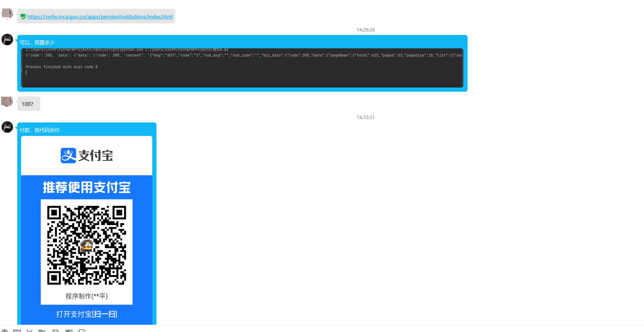Open the Alipay QR code payment image
Image resolution: width=644 pixels, height=332 pixels.
point(87,230)
